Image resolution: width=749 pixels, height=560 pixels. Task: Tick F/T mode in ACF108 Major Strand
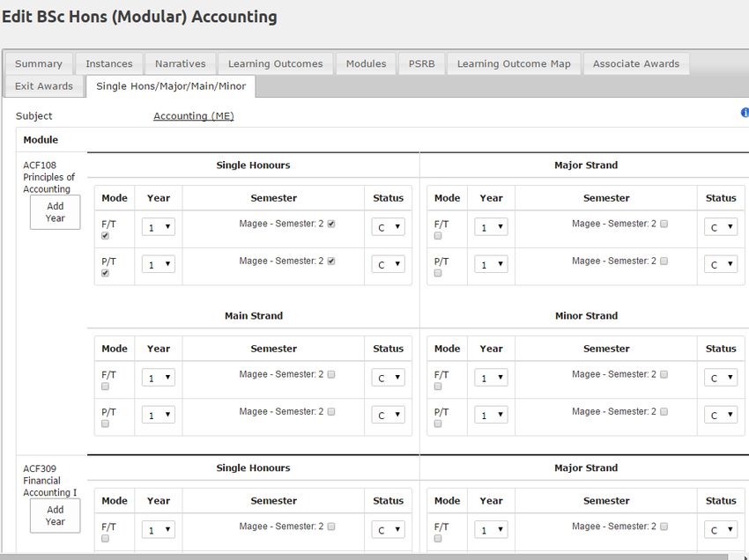(x=438, y=236)
